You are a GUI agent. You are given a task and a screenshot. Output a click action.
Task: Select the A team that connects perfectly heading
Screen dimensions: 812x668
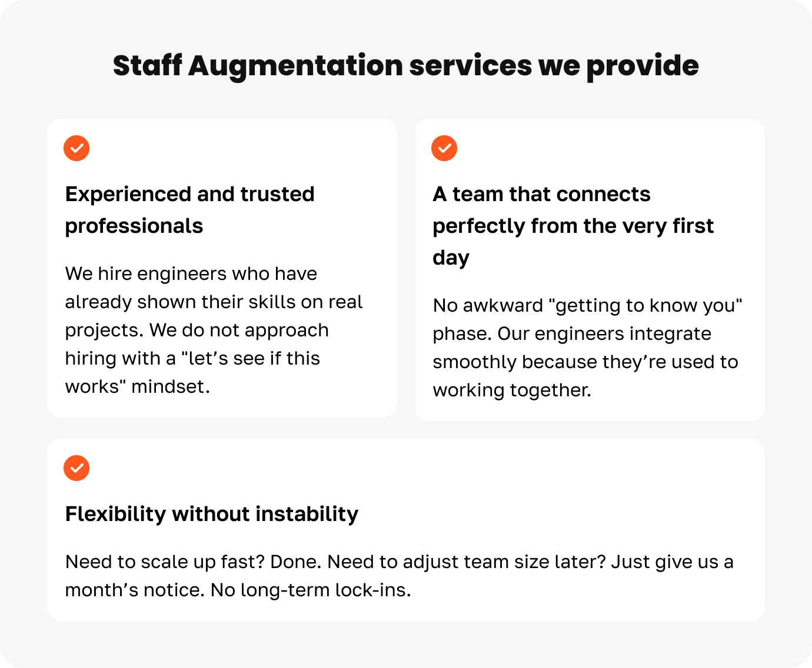tap(573, 226)
